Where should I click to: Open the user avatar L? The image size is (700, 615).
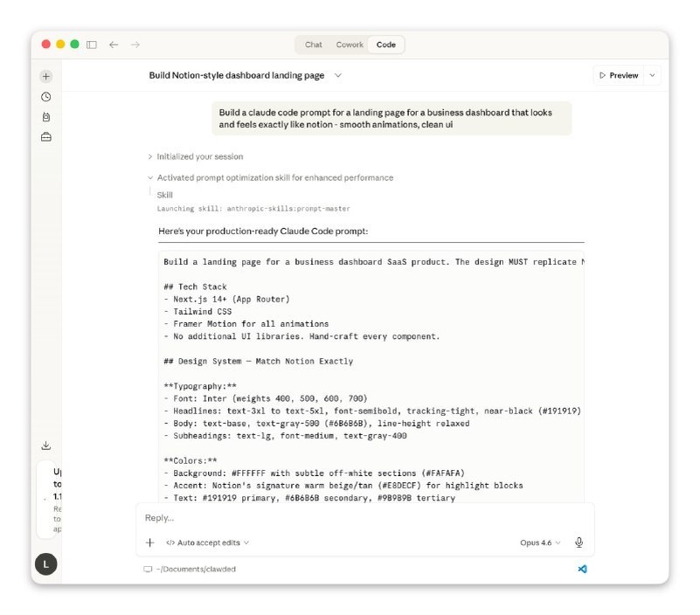point(46,564)
